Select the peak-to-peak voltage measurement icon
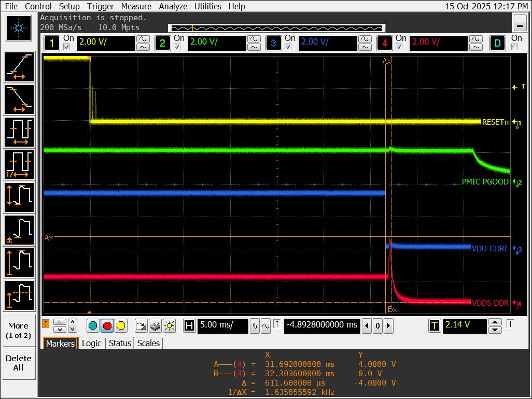 click(x=19, y=197)
